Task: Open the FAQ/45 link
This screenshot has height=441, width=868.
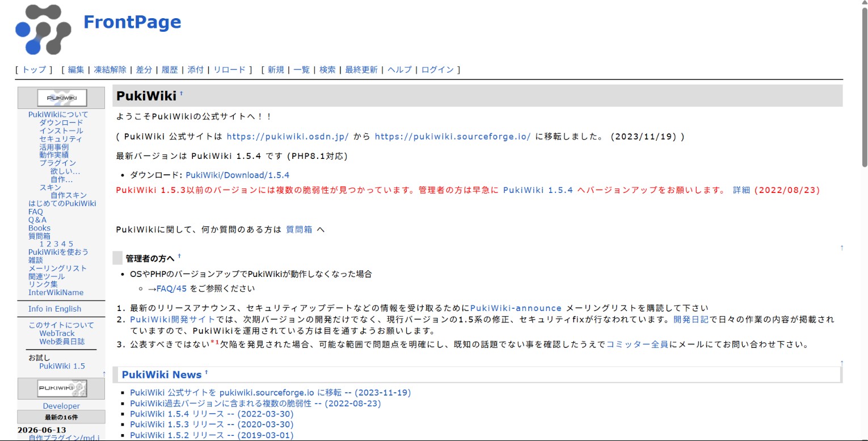Action: (x=171, y=288)
